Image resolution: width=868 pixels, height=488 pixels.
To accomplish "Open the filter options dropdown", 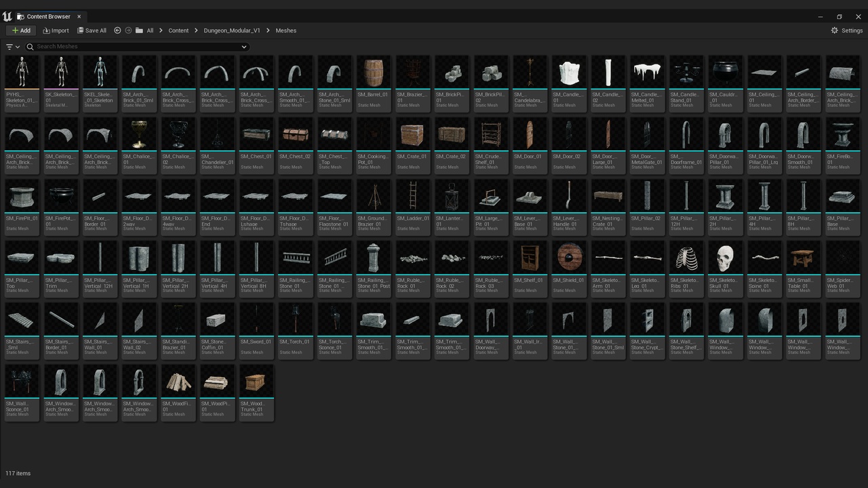I will pos(12,47).
